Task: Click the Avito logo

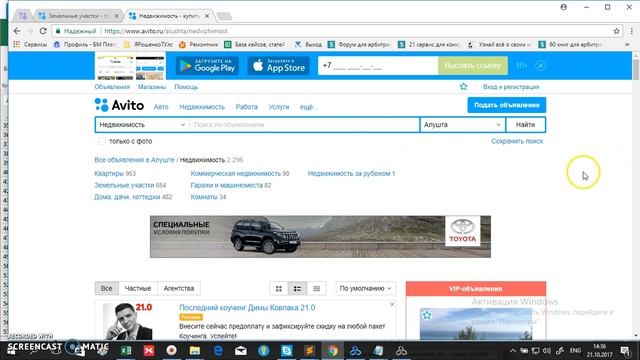Action: pos(119,105)
